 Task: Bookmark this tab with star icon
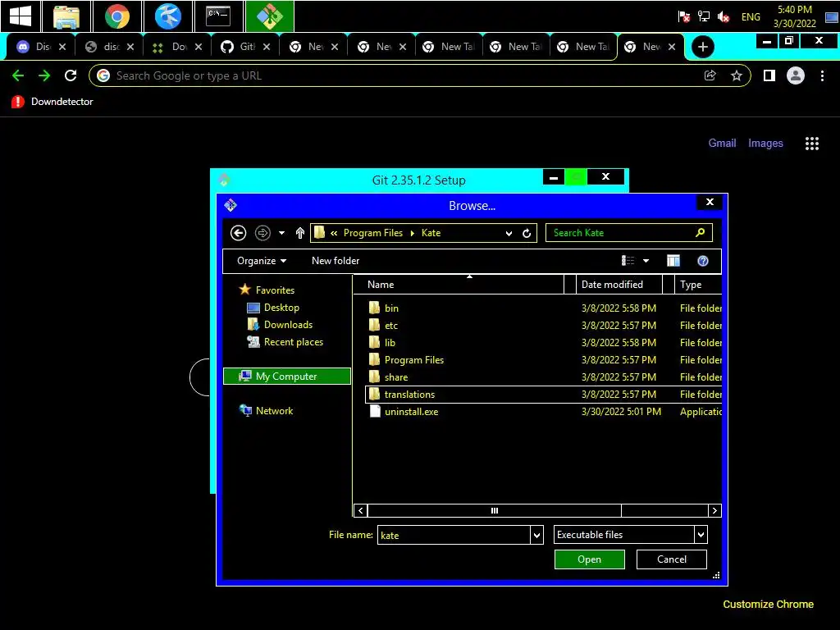[737, 75]
